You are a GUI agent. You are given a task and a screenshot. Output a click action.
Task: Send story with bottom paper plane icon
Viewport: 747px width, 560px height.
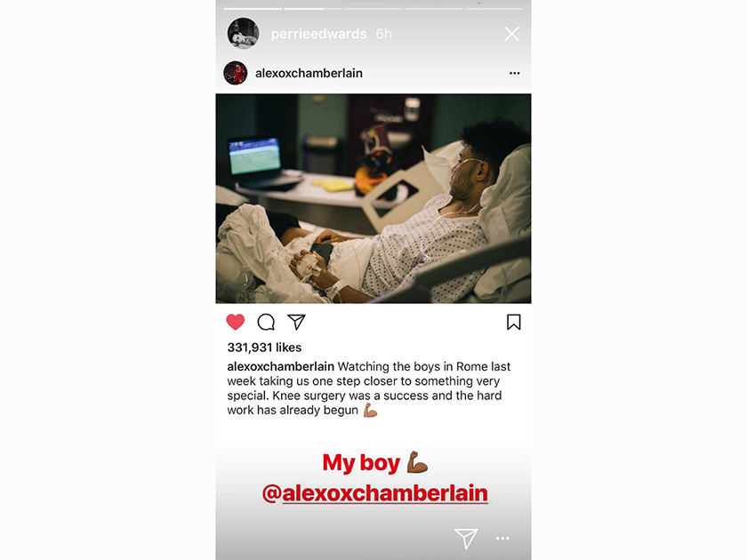pyautogui.click(x=465, y=538)
